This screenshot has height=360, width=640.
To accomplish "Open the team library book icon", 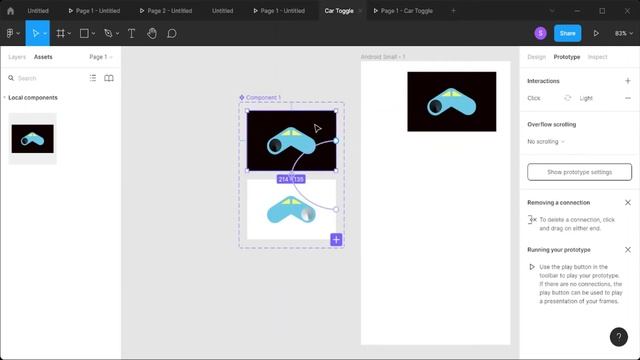I will [x=109, y=78].
